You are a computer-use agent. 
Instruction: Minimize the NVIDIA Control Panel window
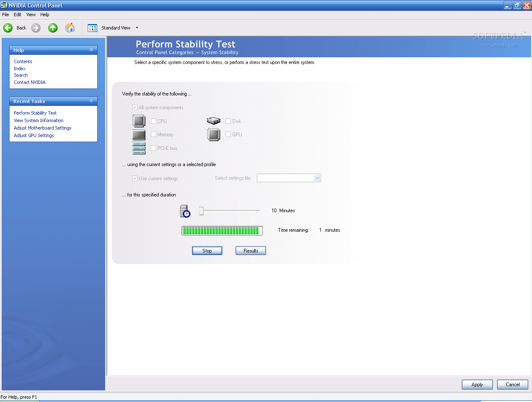pos(507,5)
